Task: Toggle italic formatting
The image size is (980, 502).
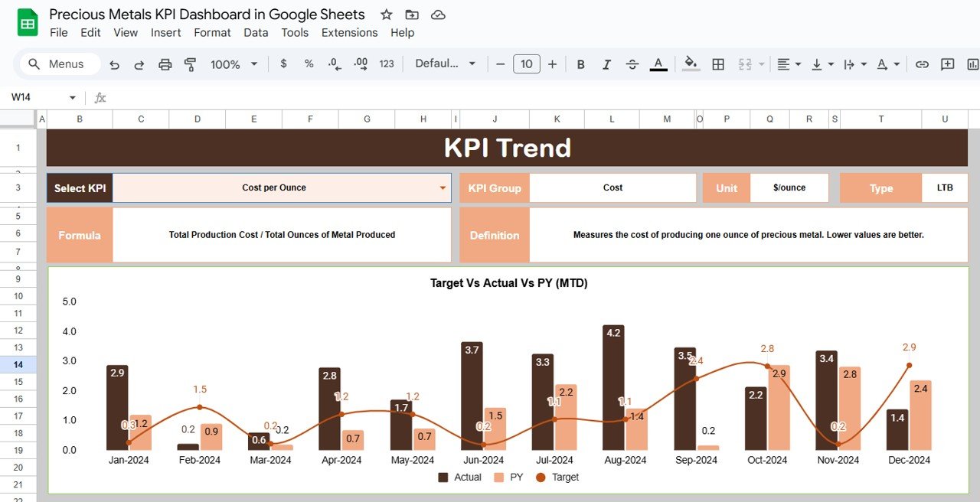Action: coord(606,64)
